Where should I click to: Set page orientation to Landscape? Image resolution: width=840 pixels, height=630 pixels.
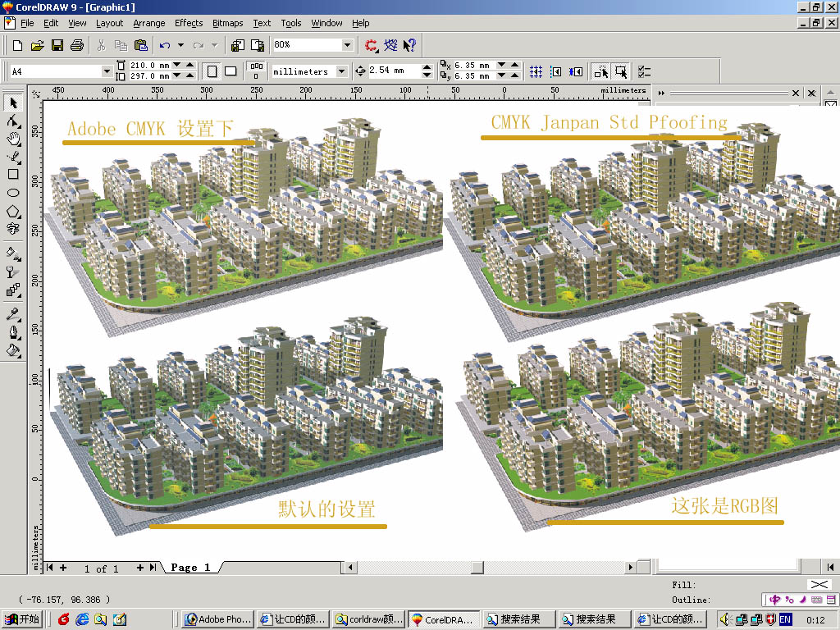pyautogui.click(x=231, y=71)
